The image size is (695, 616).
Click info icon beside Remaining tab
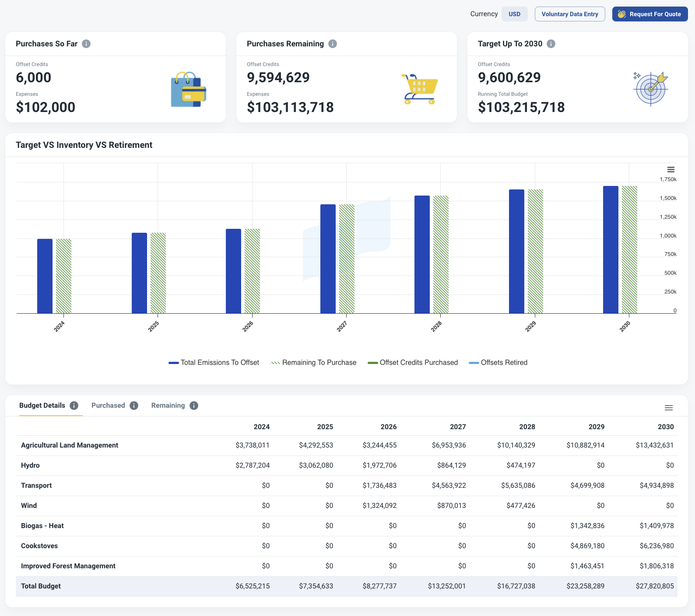(194, 406)
